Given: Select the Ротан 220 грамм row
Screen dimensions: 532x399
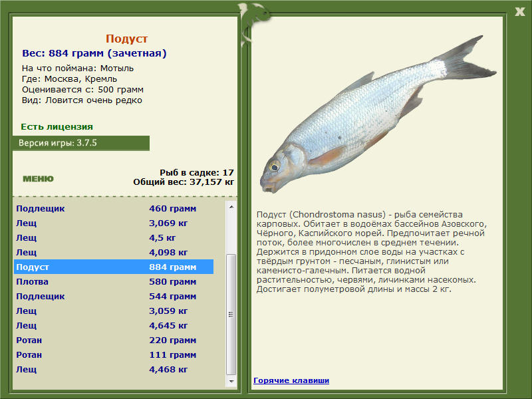Looking at the screenshot, I should [114, 340].
